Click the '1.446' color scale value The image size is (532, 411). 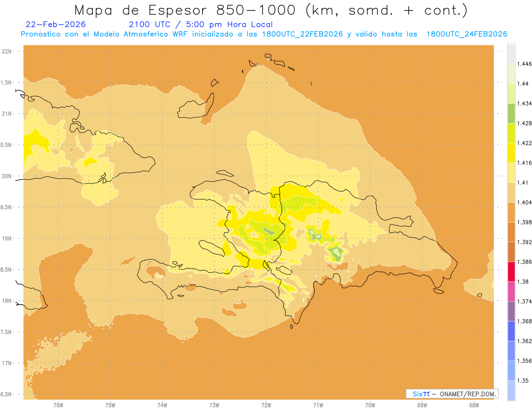[x=525, y=64]
